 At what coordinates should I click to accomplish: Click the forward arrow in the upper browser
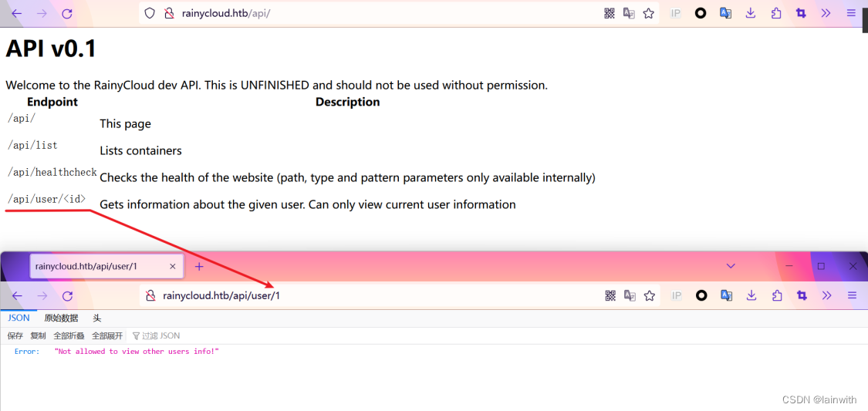(x=42, y=14)
